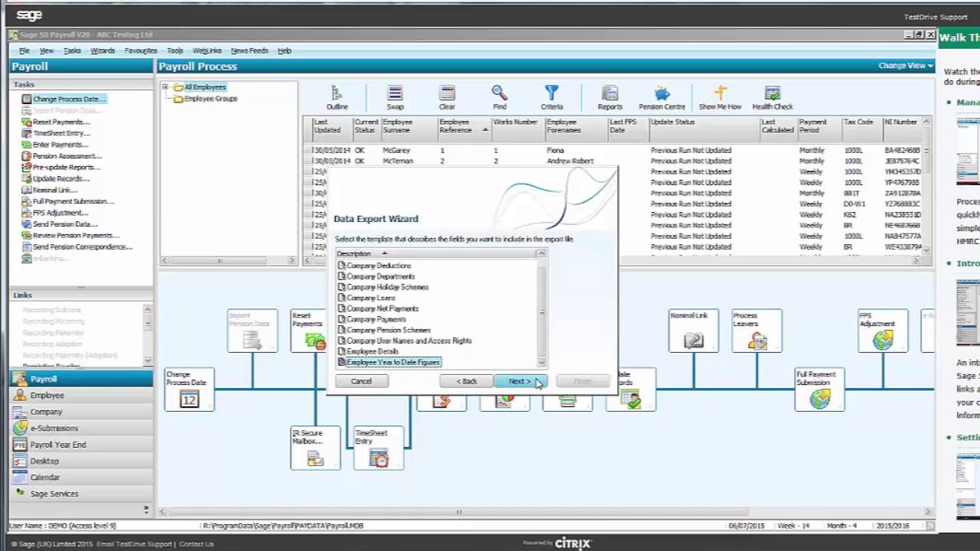Open the View menu
Viewport: 980px width, 551px height.
47,51
